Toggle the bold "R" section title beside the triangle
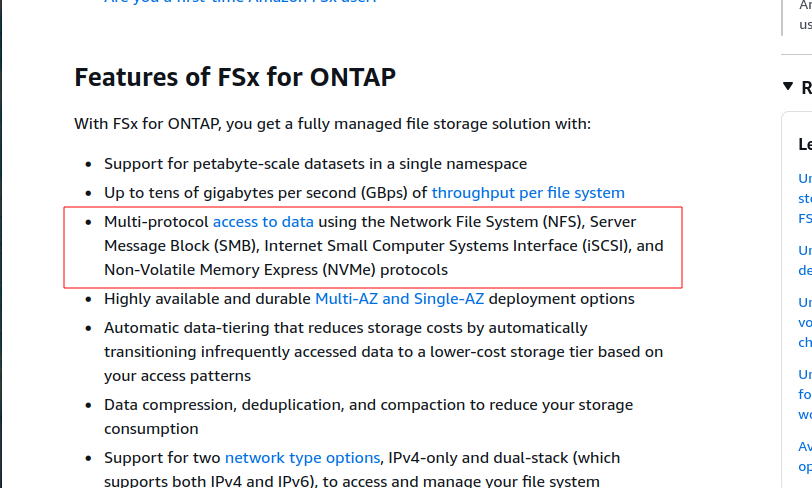The width and height of the screenshot is (812, 488). [806, 88]
